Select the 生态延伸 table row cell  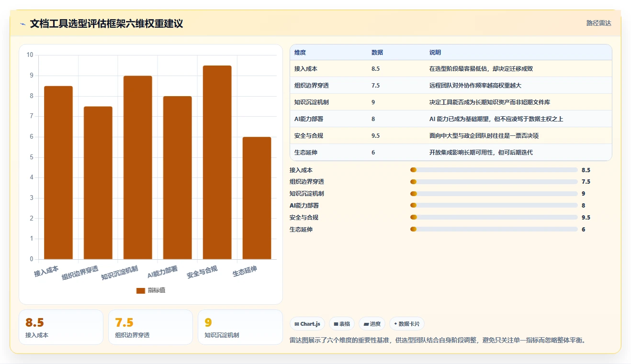pyautogui.click(x=306, y=153)
